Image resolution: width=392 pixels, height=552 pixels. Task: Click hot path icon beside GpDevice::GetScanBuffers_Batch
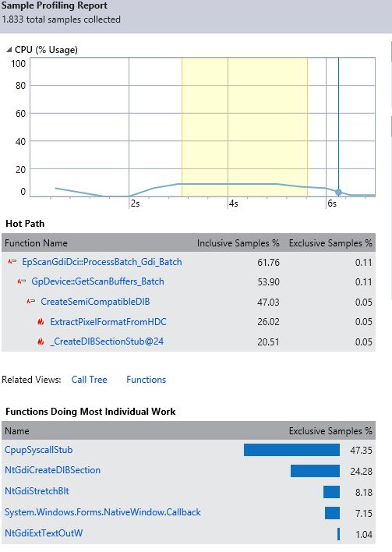[x=22, y=281]
